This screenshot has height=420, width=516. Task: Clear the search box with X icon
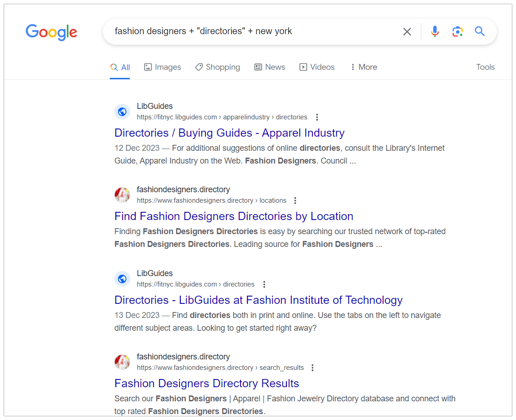(407, 31)
